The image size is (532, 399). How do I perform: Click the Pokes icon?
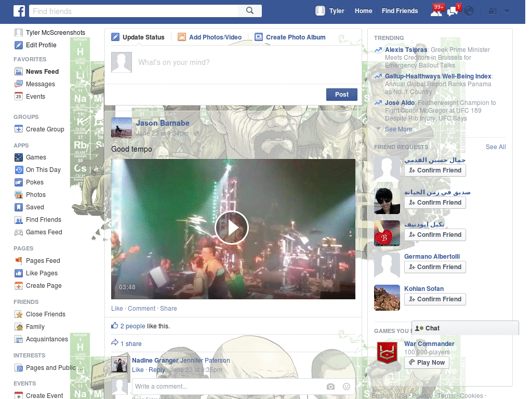pyautogui.click(x=19, y=182)
